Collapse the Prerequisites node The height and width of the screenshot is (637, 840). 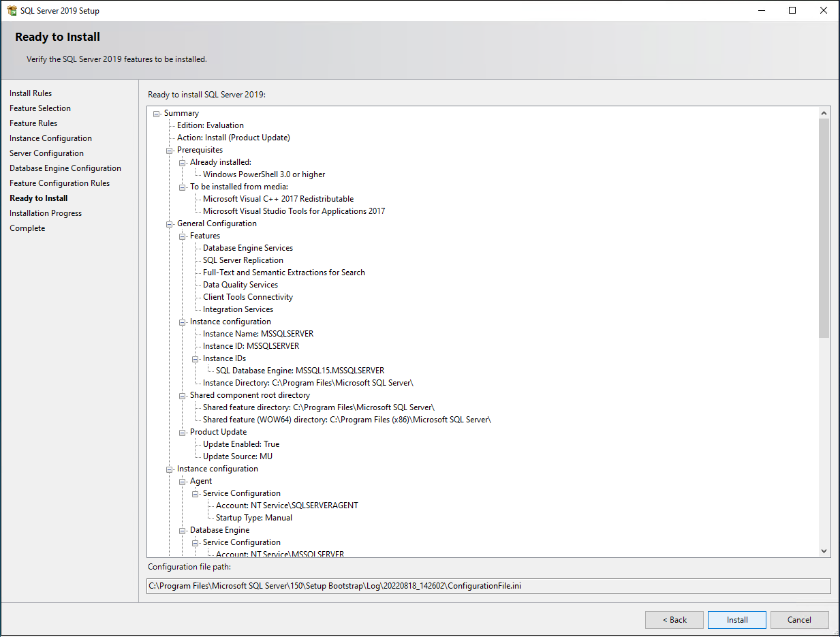pyautogui.click(x=170, y=151)
